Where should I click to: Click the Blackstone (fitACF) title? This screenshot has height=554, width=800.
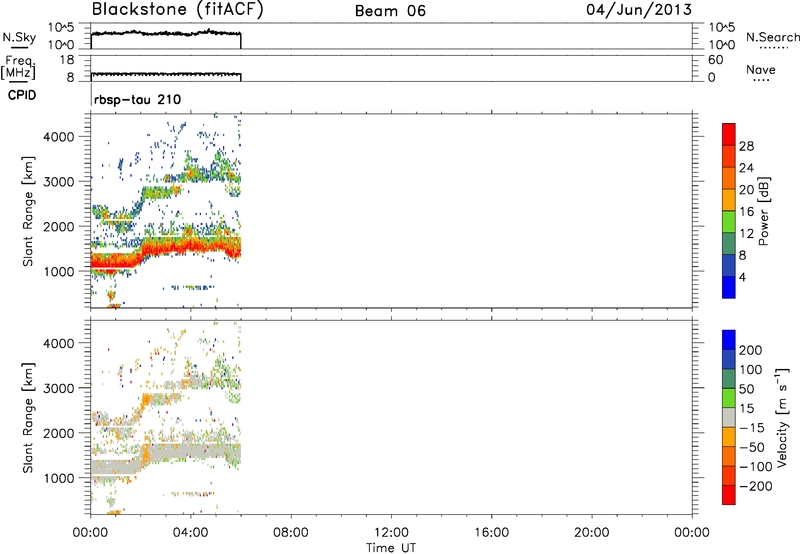(x=178, y=10)
